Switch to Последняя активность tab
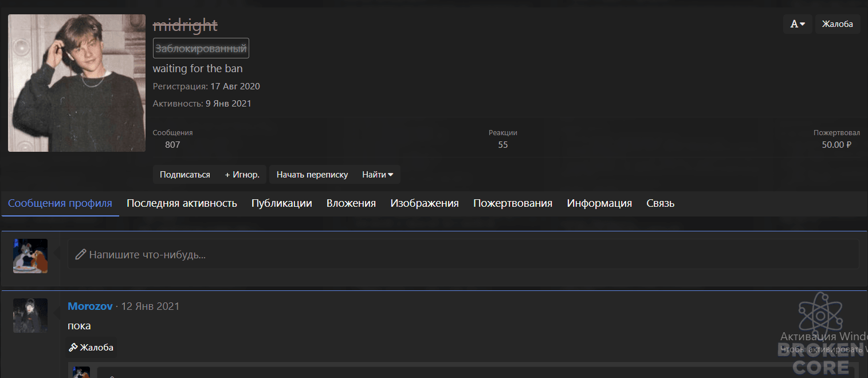This screenshot has width=868, height=378. (182, 203)
